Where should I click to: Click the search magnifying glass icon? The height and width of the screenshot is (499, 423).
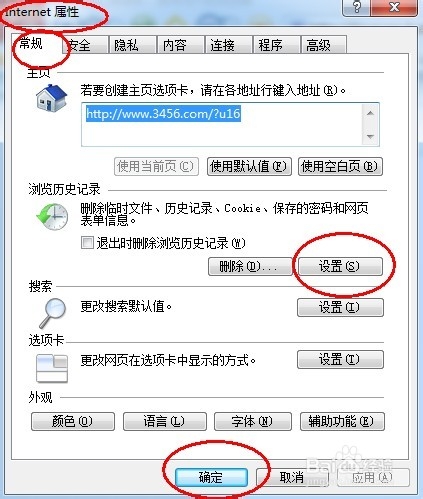click(53, 313)
